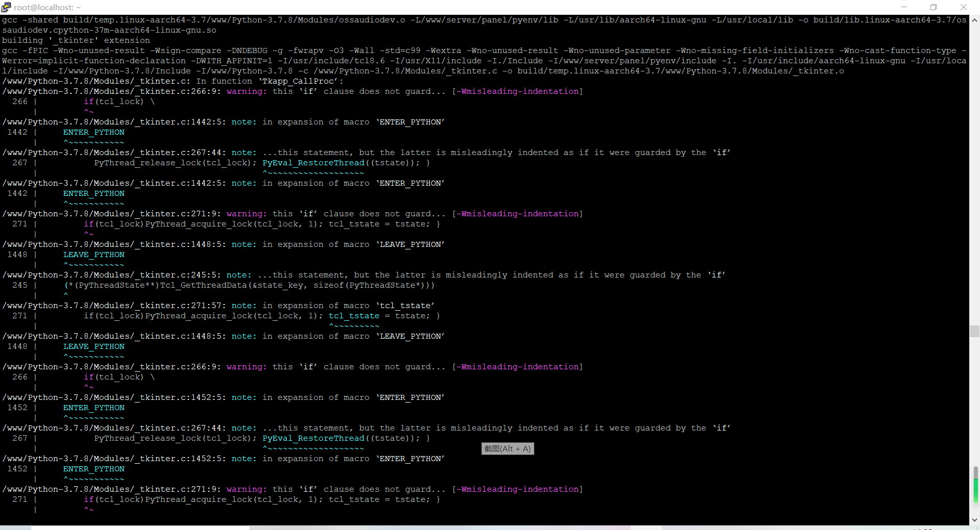Image resolution: width=980 pixels, height=530 pixels.
Task: Minimize the root@localhost terminal window
Action: coord(904,7)
